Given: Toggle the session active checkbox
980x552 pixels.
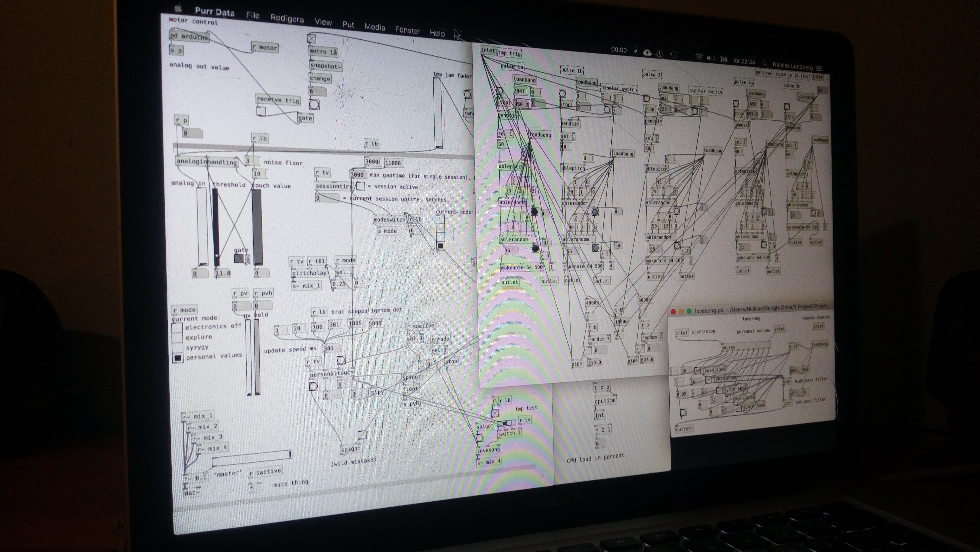Looking at the screenshot, I should click(x=360, y=186).
